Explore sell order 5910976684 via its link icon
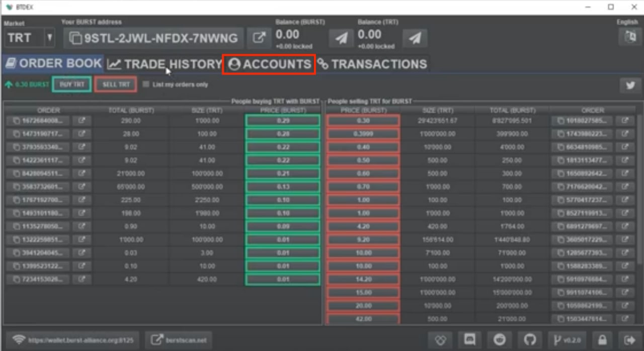This screenshot has width=644, height=351. tap(625, 279)
